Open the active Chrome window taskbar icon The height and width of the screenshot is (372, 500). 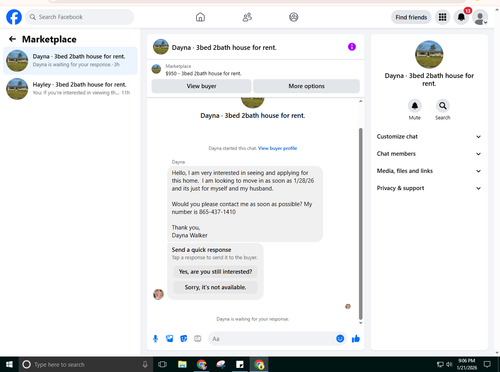coord(259,364)
